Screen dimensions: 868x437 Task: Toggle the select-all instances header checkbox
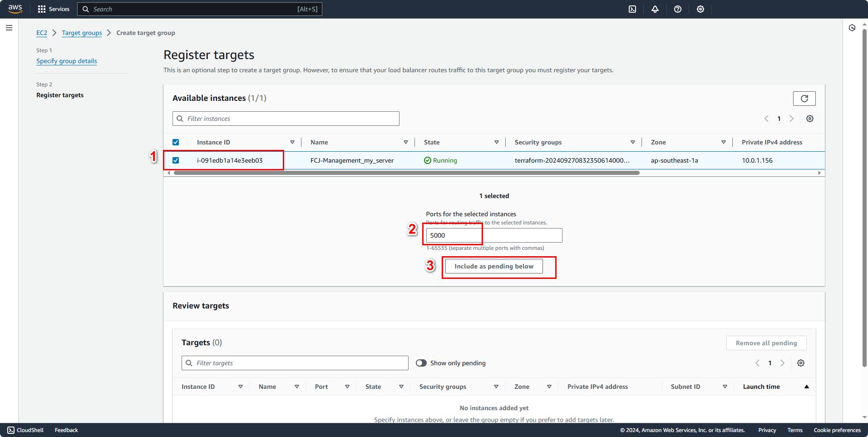(x=176, y=142)
